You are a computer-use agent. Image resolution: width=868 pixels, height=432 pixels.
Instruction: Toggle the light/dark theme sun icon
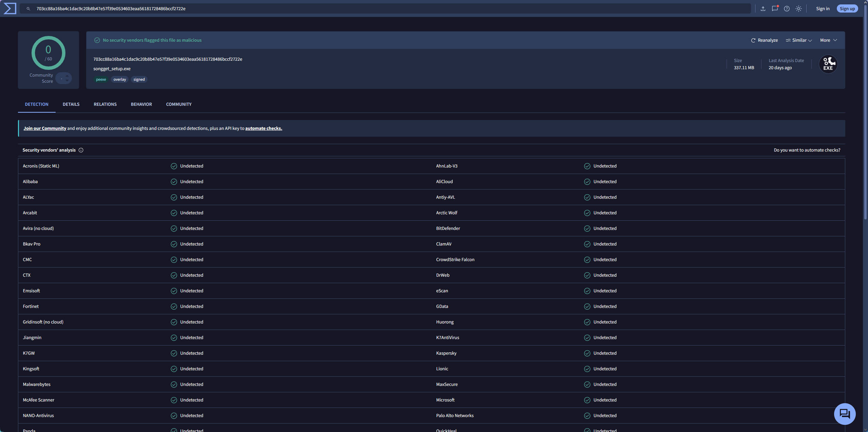pyautogui.click(x=798, y=9)
